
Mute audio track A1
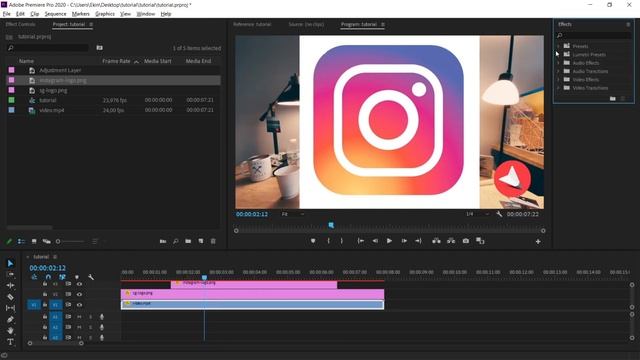(79, 317)
